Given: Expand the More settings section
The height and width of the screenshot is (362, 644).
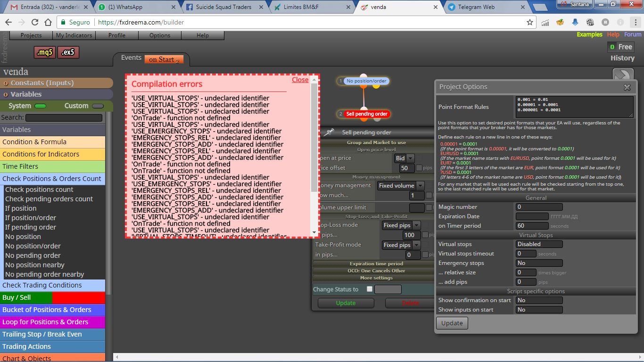Looking at the screenshot, I should [x=376, y=278].
